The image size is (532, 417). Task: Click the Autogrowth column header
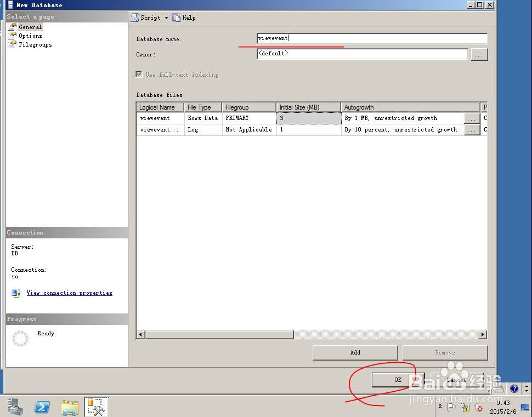tap(411, 107)
